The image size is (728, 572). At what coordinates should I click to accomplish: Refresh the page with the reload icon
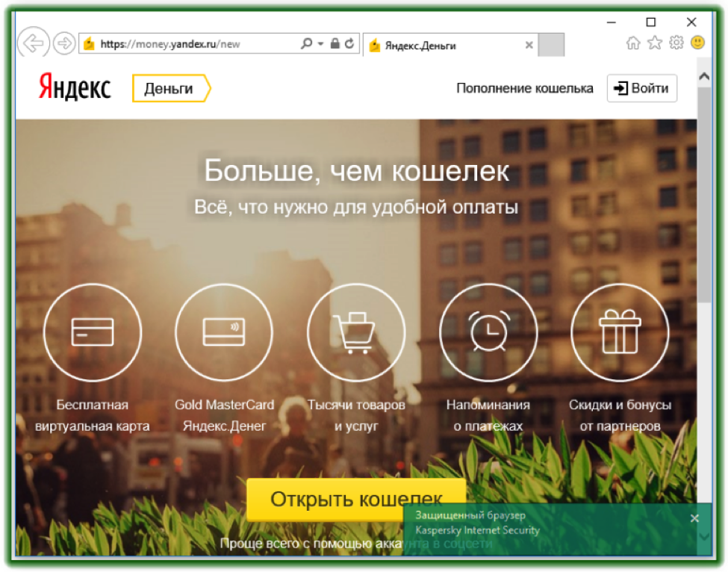point(349,43)
